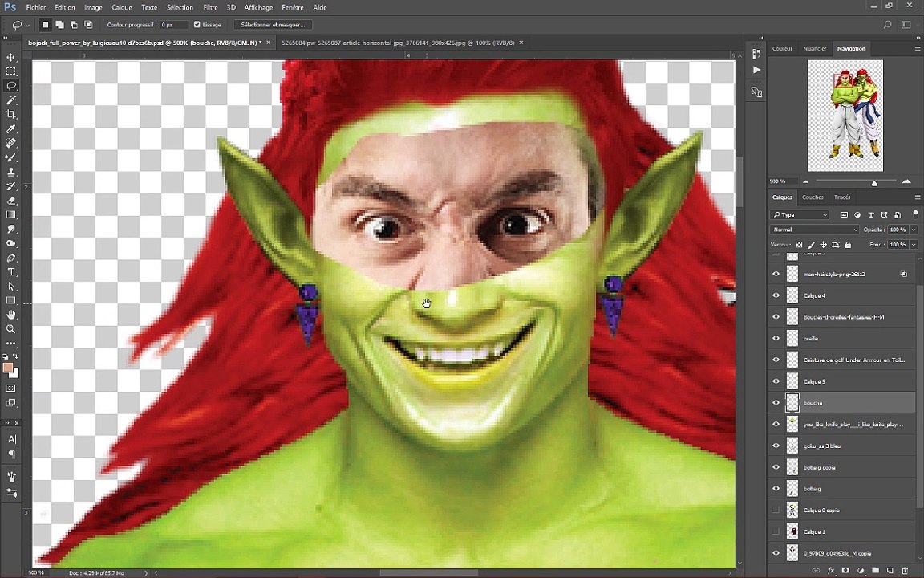The height and width of the screenshot is (578, 924).
Task: Open the Calque menu
Action: click(x=121, y=8)
